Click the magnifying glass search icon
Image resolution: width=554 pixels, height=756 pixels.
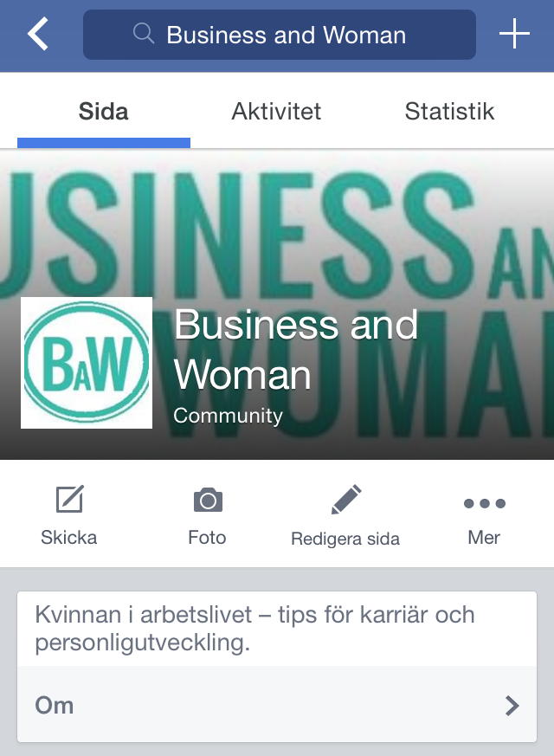tap(144, 34)
